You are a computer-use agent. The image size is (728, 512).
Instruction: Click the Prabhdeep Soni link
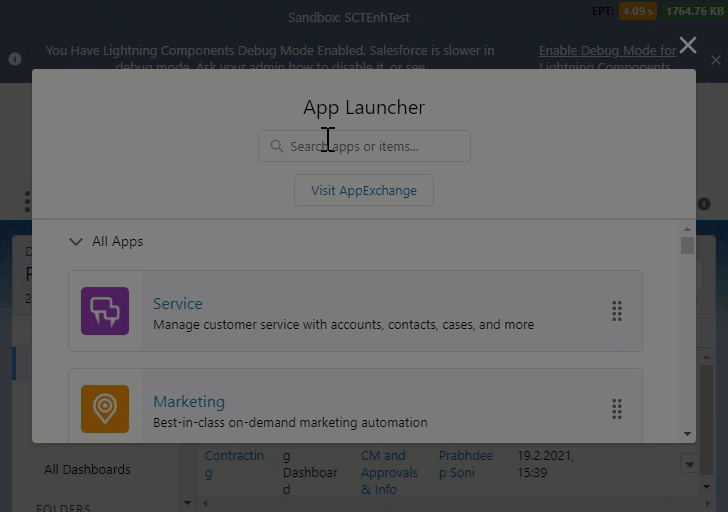tap(465, 464)
